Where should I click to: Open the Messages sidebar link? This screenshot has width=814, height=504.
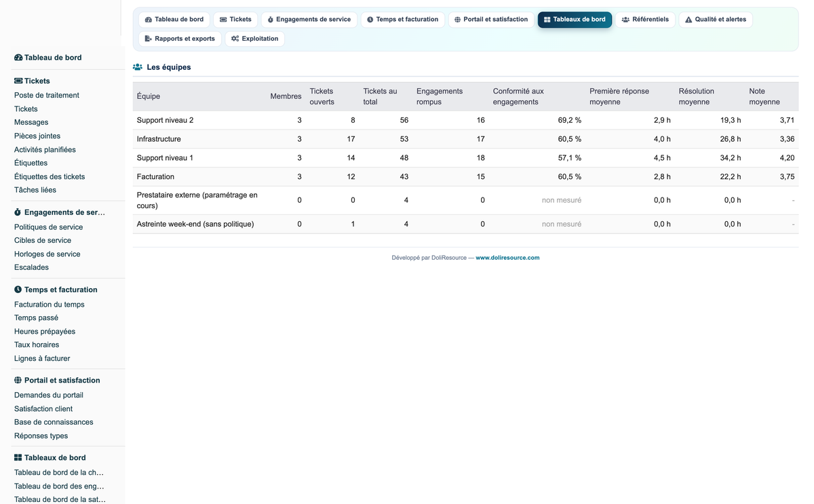tap(31, 123)
